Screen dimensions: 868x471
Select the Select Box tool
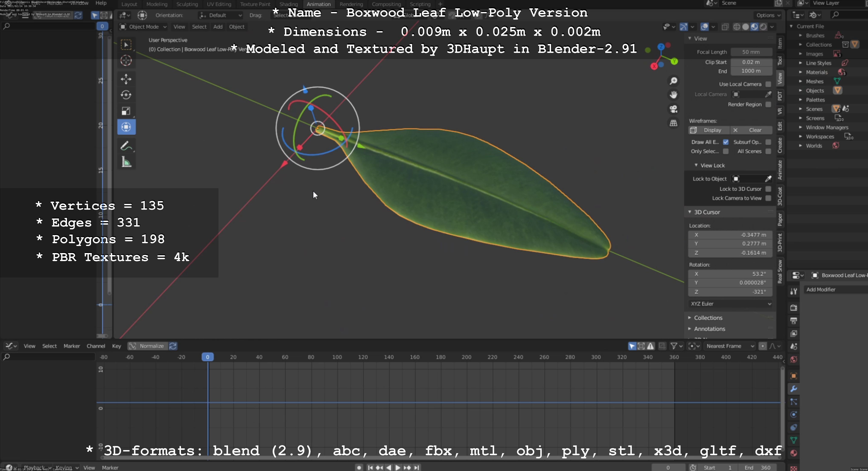tap(126, 45)
